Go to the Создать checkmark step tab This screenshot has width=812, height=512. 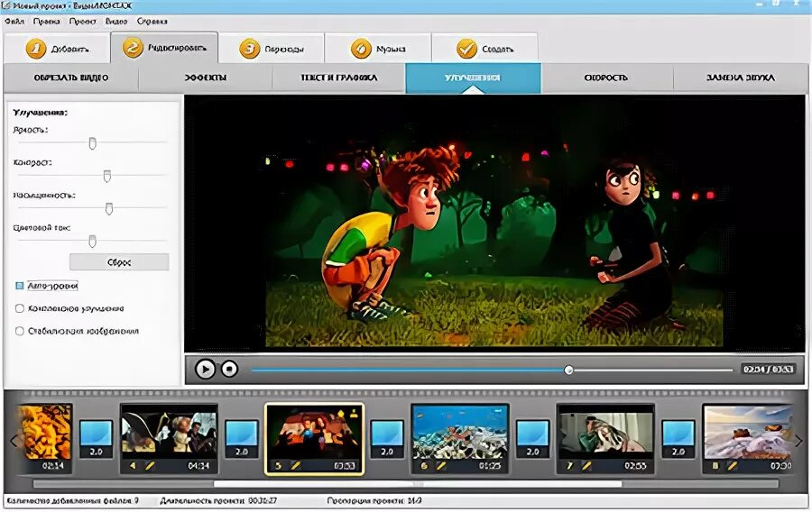click(484, 49)
